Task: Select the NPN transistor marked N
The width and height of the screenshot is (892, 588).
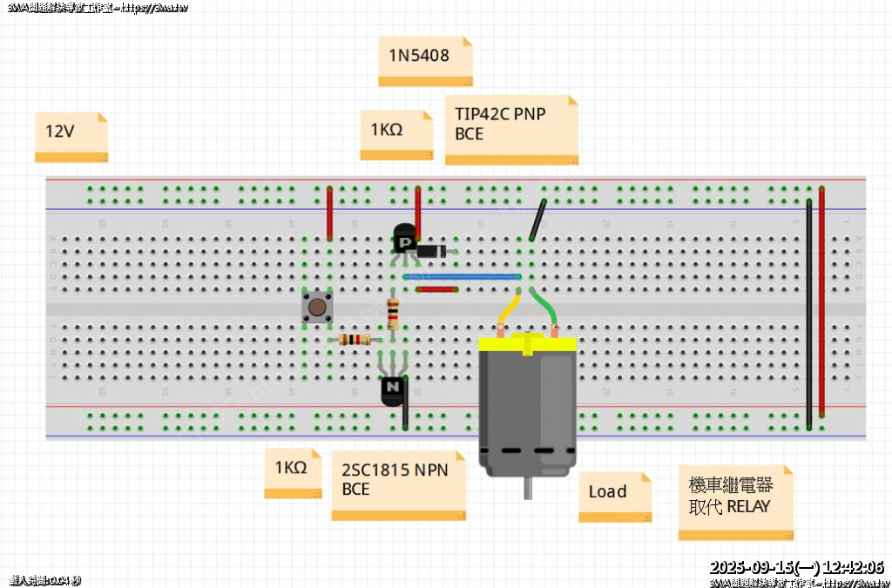Action: pyautogui.click(x=393, y=389)
